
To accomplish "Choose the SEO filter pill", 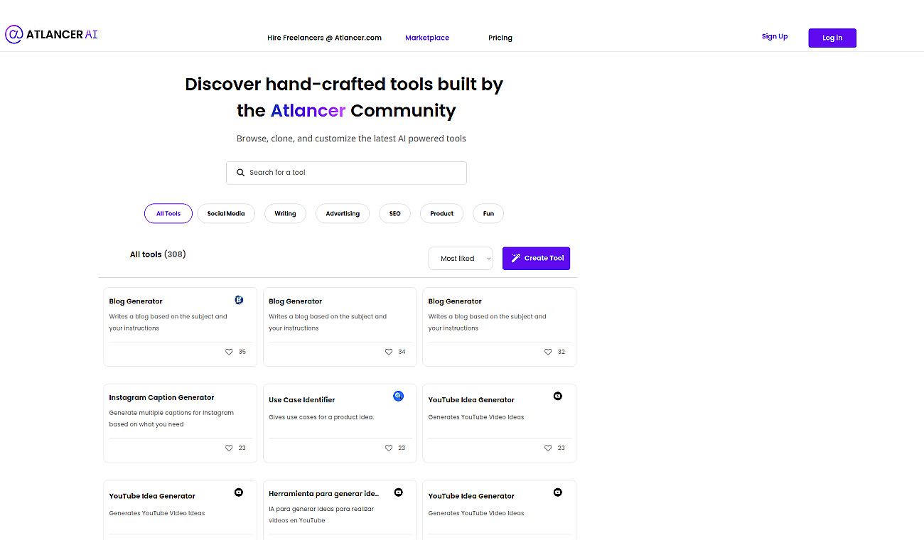I will (x=394, y=213).
